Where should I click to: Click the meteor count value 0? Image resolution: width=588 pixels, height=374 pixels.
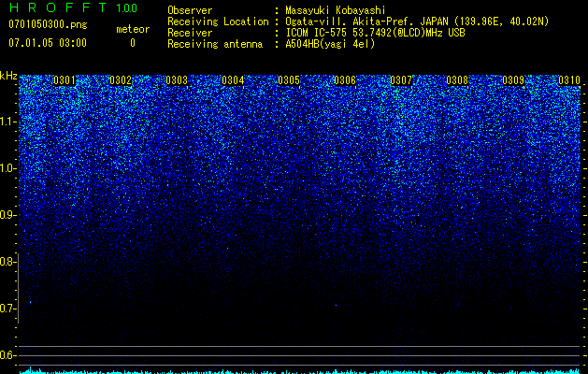click(133, 43)
